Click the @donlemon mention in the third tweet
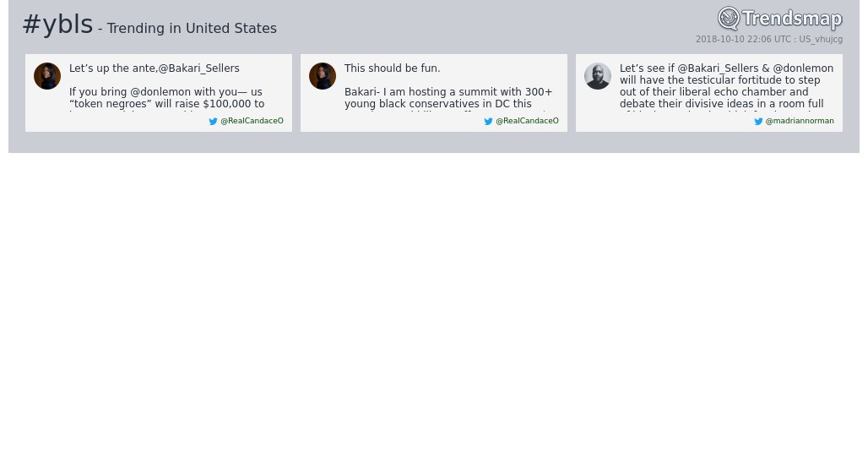The height and width of the screenshot is (453, 868). click(803, 68)
